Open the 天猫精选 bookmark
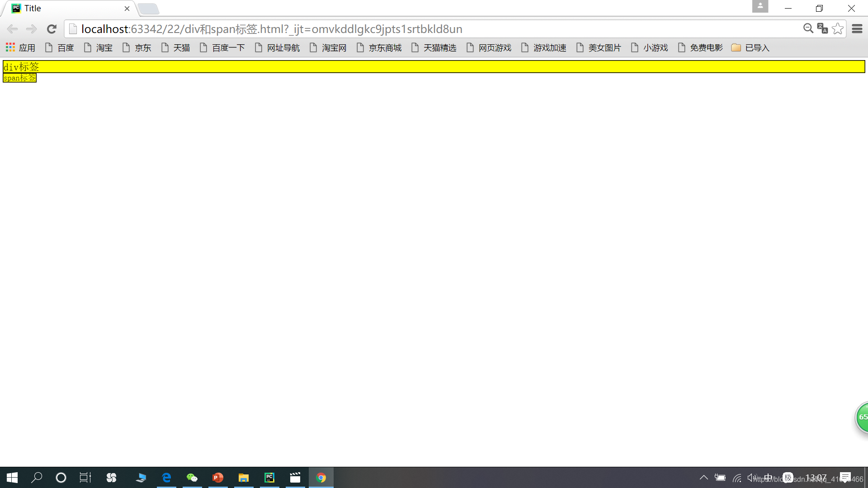 (x=434, y=47)
